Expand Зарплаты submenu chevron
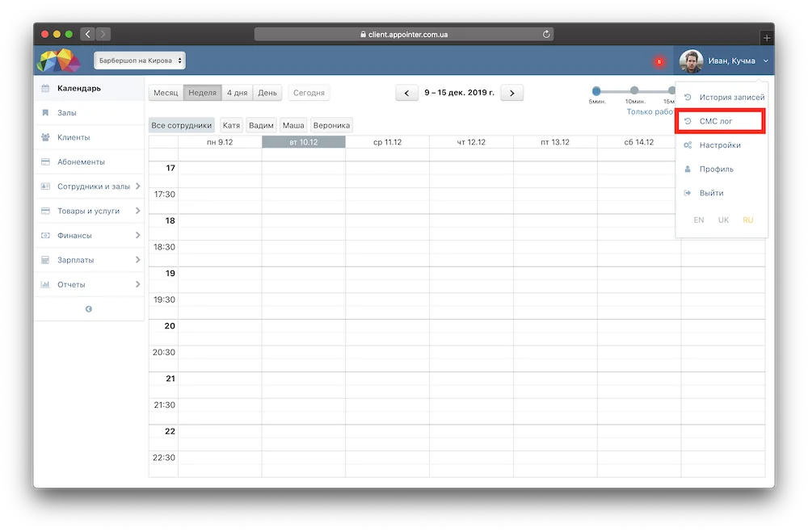Viewport: 808px width, 532px height. pos(137,260)
